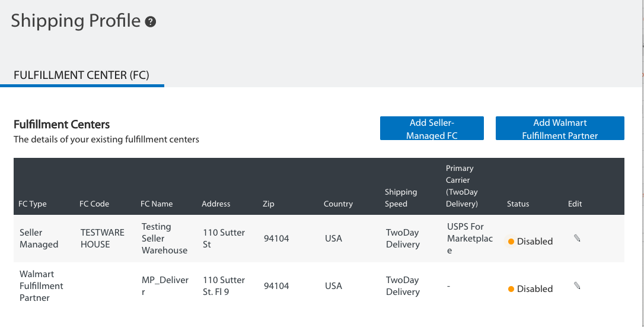The image size is (644, 327).
Task: Edit the MP_Deliverr row pencil
Action: click(577, 285)
